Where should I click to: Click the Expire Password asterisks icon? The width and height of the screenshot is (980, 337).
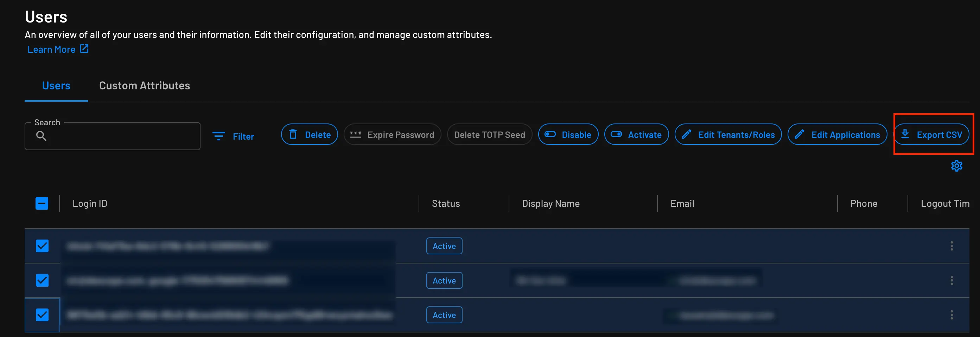click(355, 134)
